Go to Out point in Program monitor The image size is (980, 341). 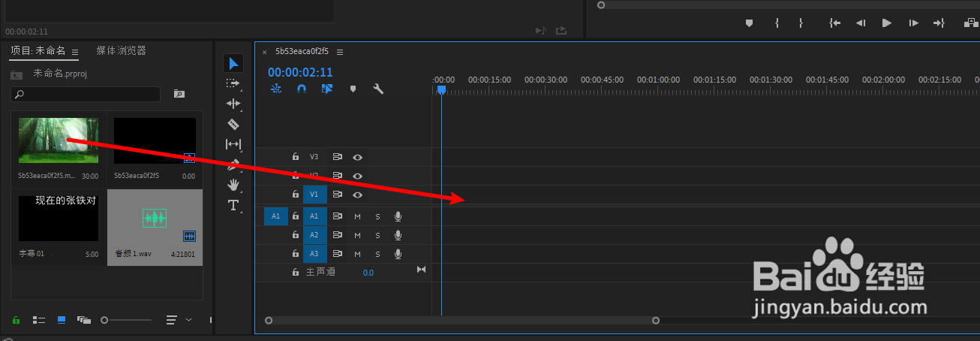click(x=939, y=23)
